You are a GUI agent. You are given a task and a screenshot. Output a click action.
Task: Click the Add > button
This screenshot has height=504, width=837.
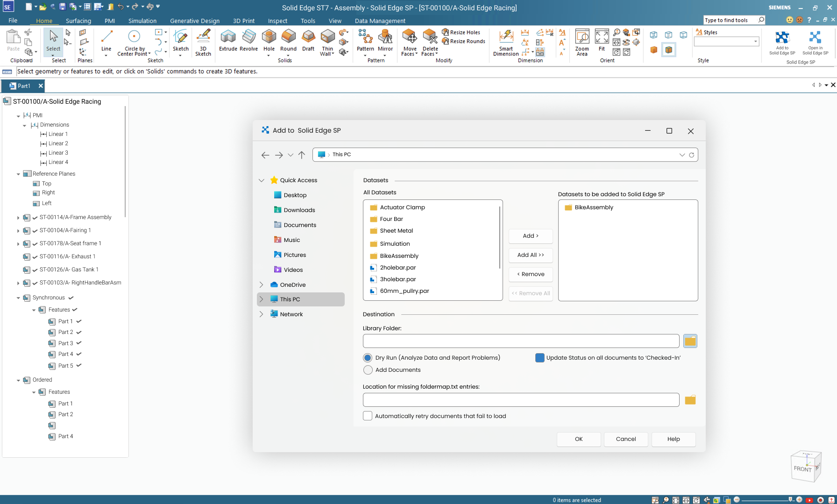click(x=531, y=236)
